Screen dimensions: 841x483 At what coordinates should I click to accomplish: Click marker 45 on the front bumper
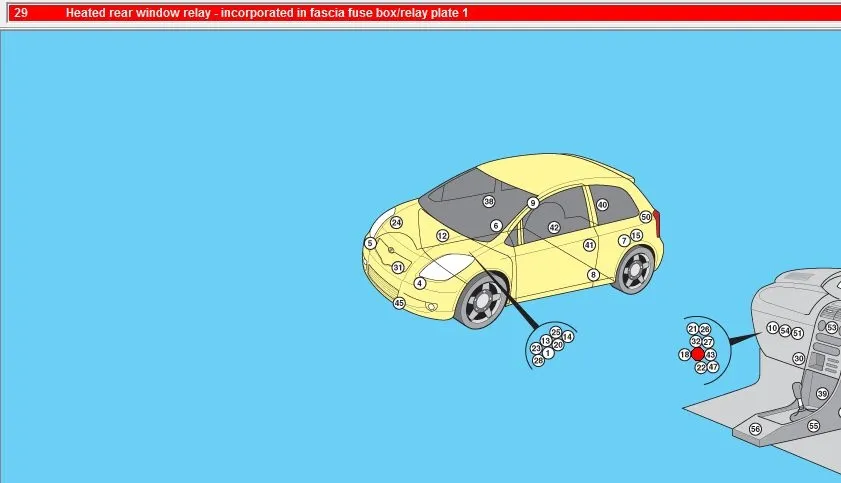pos(399,303)
